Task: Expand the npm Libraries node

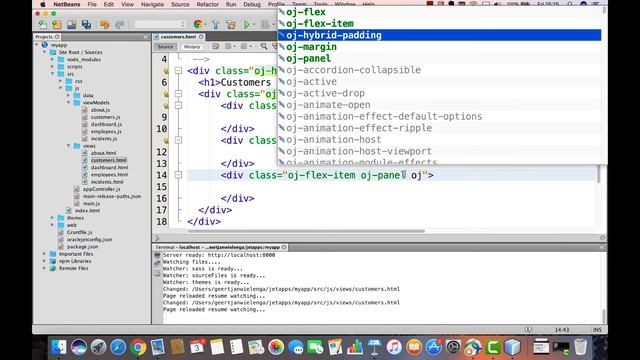Action: click(x=45, y=261)
